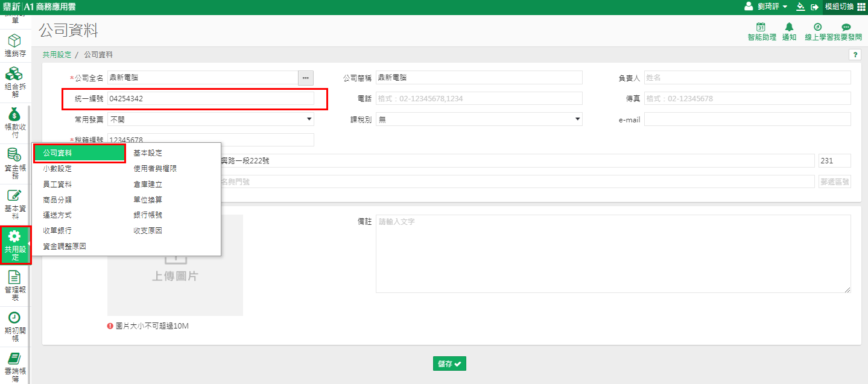
Task: Click the 電話 input field
Action: 479,98
